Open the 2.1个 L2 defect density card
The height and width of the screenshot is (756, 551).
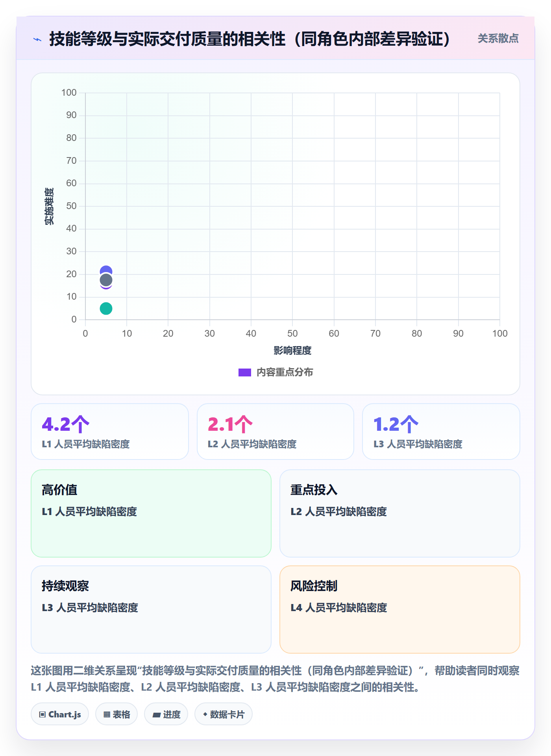click(x=275, y=432)
